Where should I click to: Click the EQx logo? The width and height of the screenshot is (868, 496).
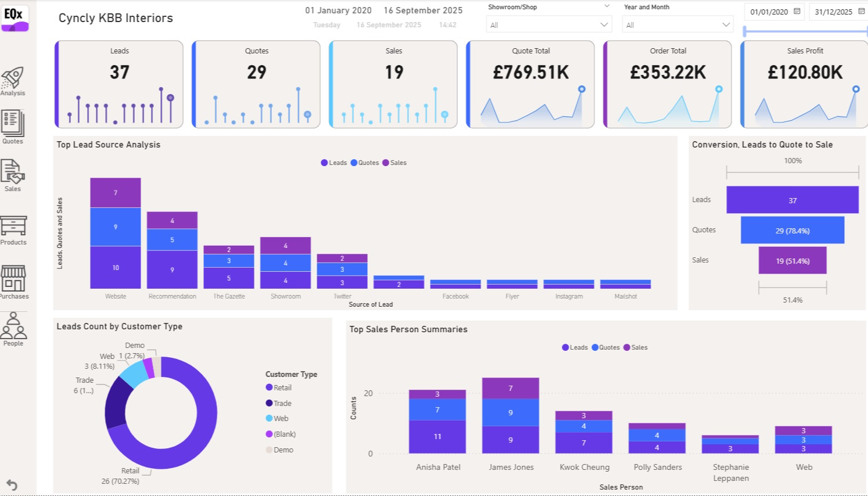point(15,17)
